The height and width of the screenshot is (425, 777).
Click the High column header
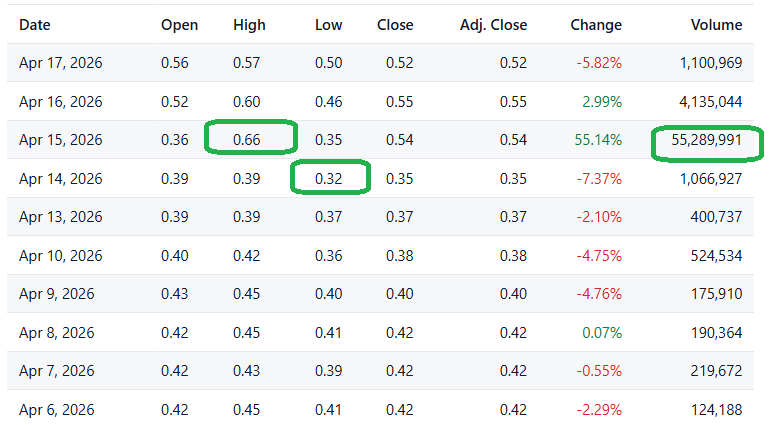pos(249,25)
